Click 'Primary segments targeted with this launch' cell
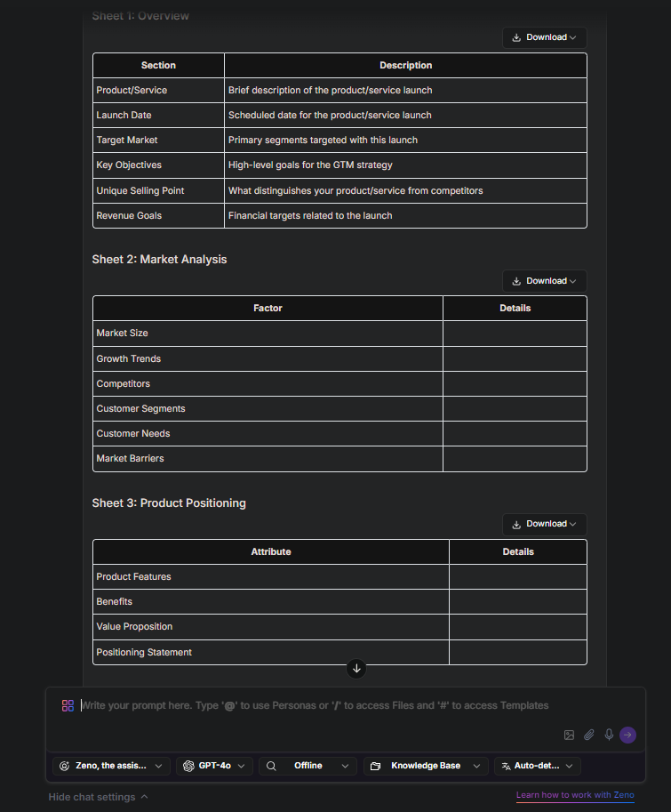671x812 pixels. pos(405,140)
